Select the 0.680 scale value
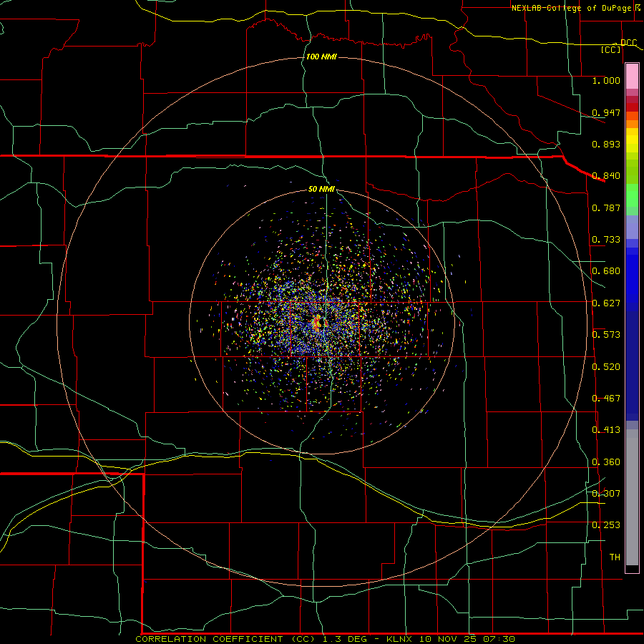The width and height of the screenshot is (644, 644). pyautogui.click(x=606, y=271)
